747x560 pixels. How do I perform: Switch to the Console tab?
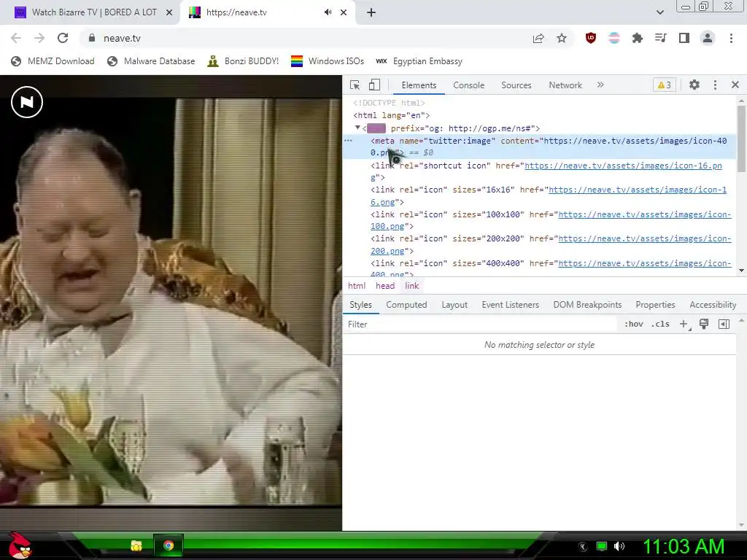click(x=469, y=85)
